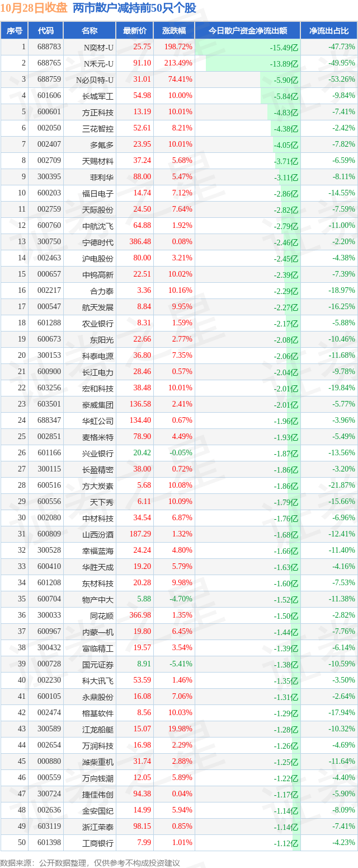Select change -0.05% for 兴业银行
This screenshot has height=868, width=358.
(x=181, y=453)
